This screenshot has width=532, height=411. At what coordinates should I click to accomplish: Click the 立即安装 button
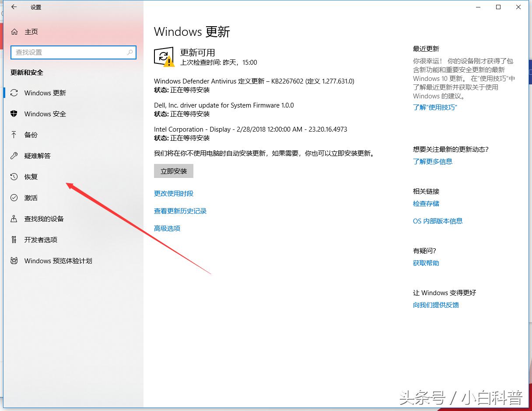coord(174,171)
